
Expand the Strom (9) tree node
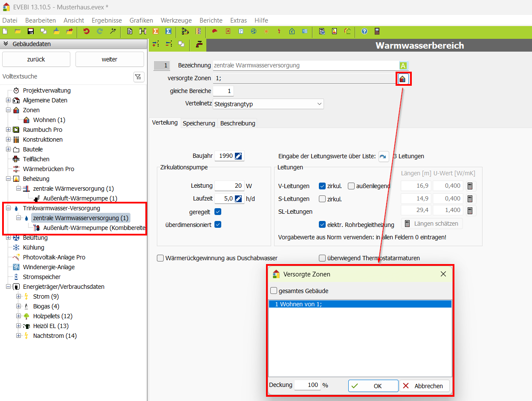18,296
